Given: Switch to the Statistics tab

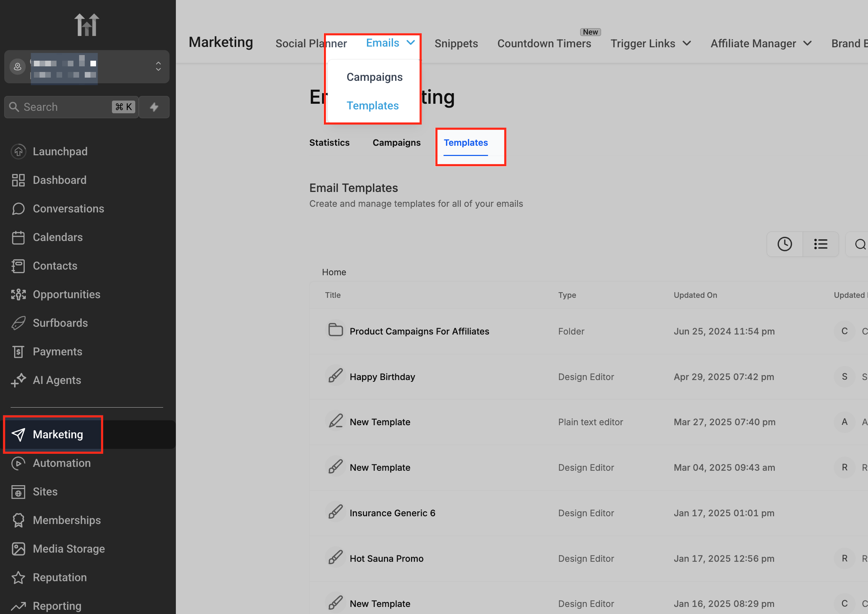Looking at the screenshot, I should [x=329, y=143].
